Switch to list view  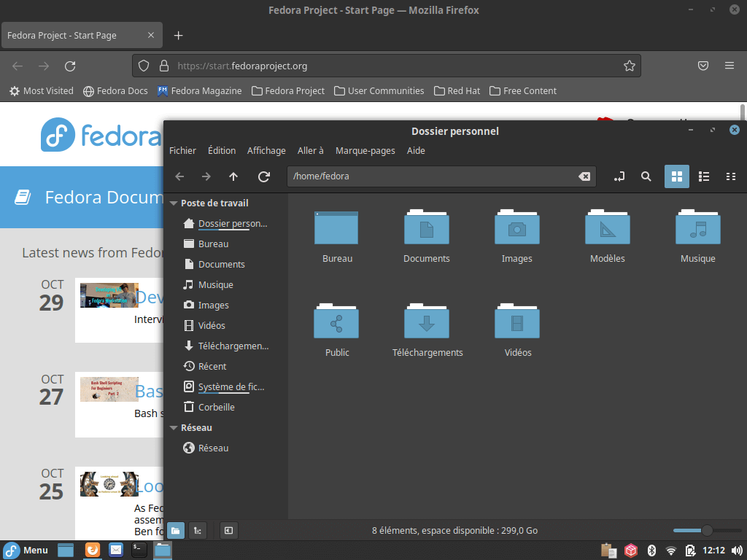(x=704, y=176)
